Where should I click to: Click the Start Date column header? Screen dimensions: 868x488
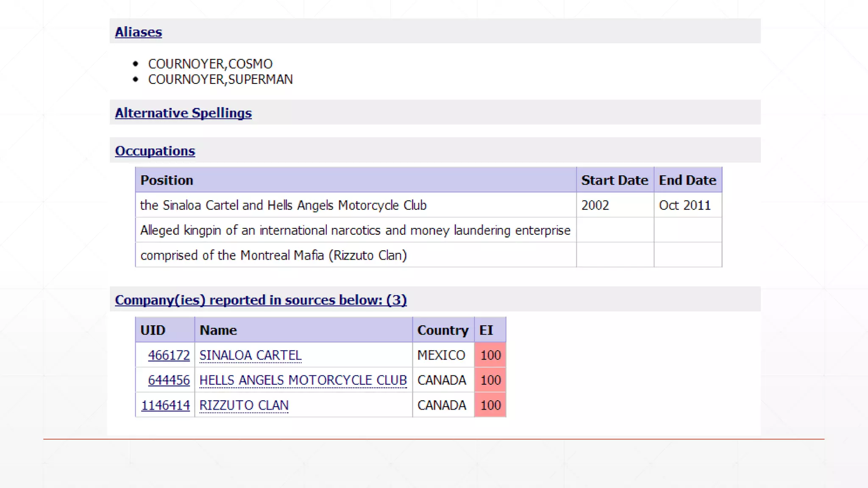pos(614,180)
